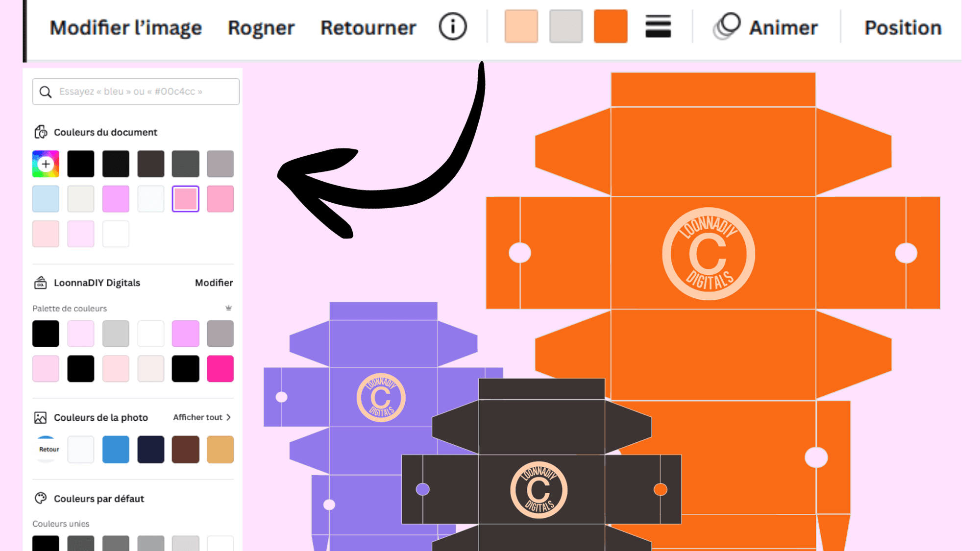Click the Couleurs par défaut palette icon
Viewport: 980px width, 551px height.
point(41,498)
